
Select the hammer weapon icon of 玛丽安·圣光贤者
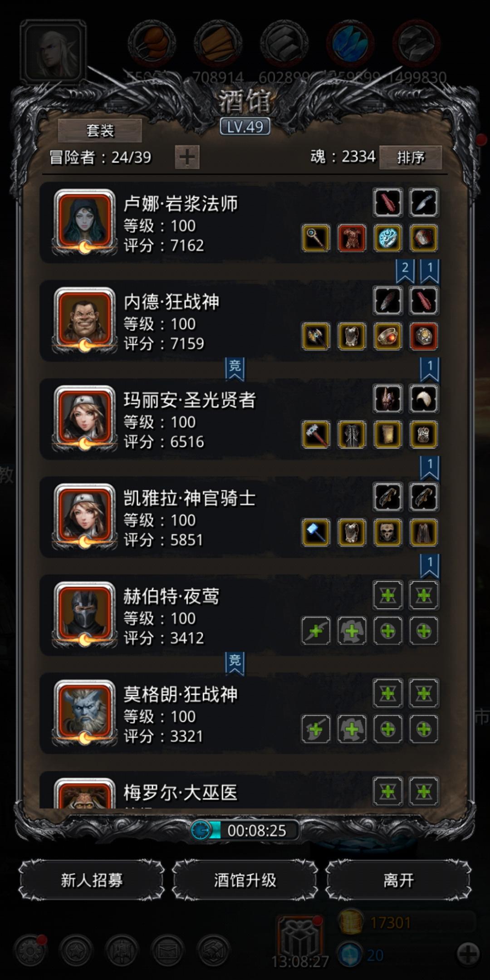tap(316, 434)
